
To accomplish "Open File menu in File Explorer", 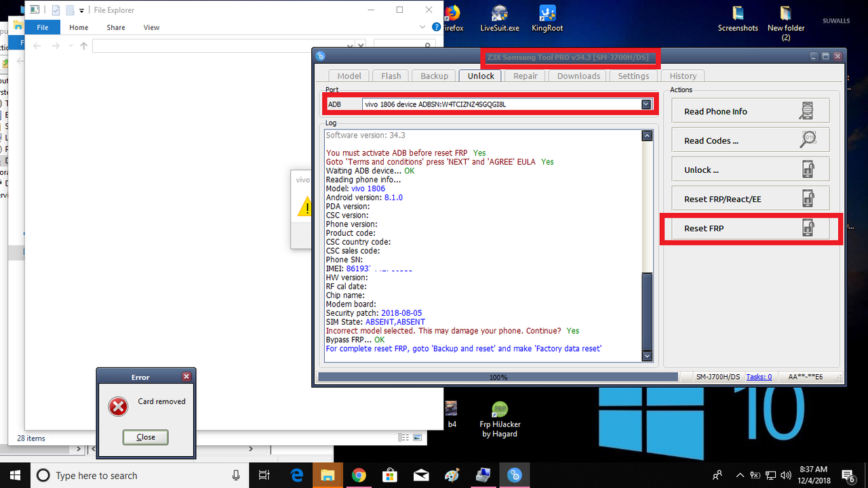I will point(43,27).
